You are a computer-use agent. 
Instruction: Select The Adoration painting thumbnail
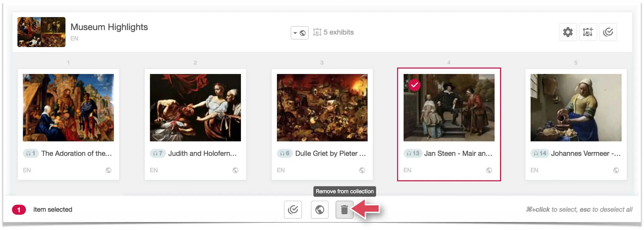68,107
